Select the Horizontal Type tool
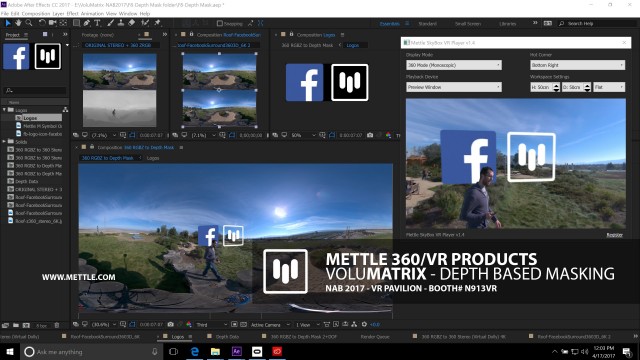This screenshot has width=640, height=360. tap(98, 23)
